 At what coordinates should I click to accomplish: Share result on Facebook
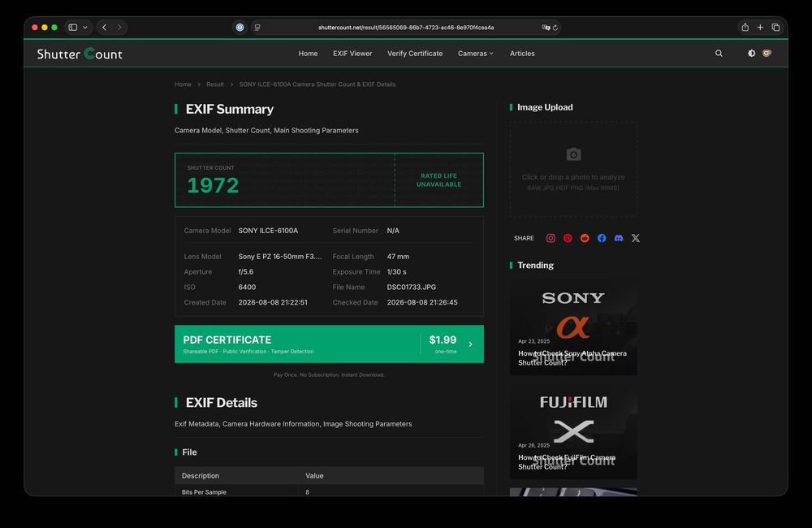tap(602, 238)
